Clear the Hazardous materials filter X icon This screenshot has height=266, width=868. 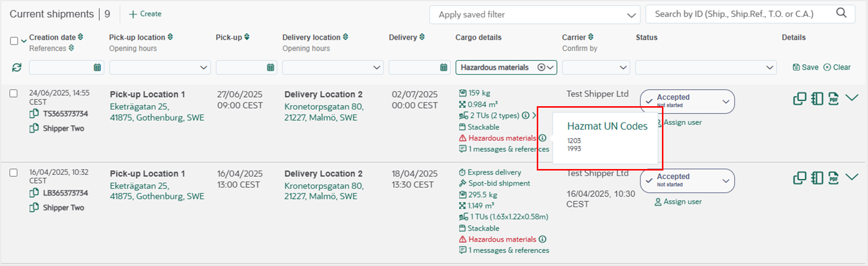(541, 67)
